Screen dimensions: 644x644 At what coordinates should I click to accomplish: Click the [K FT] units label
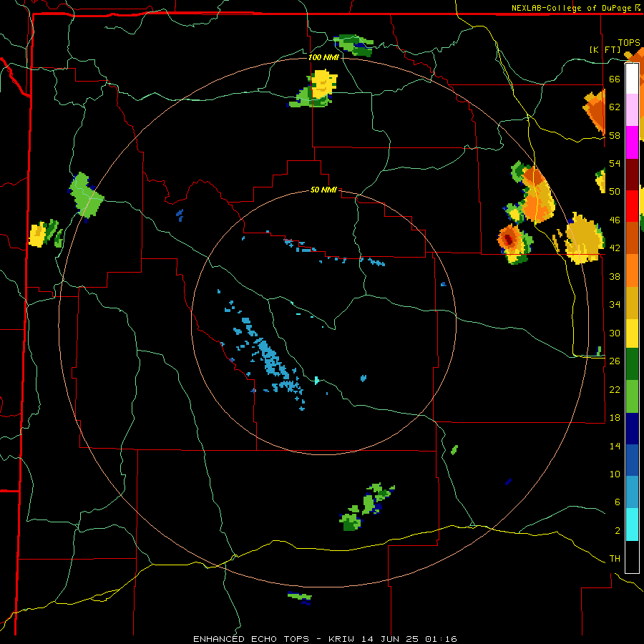[x=605, y=49]
